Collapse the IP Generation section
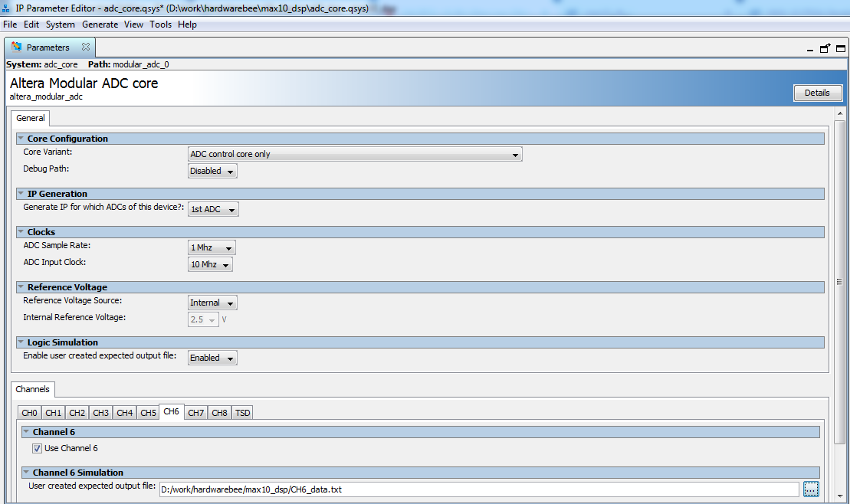The height and width of the screenshot is (504, 850). coord(21,194)
